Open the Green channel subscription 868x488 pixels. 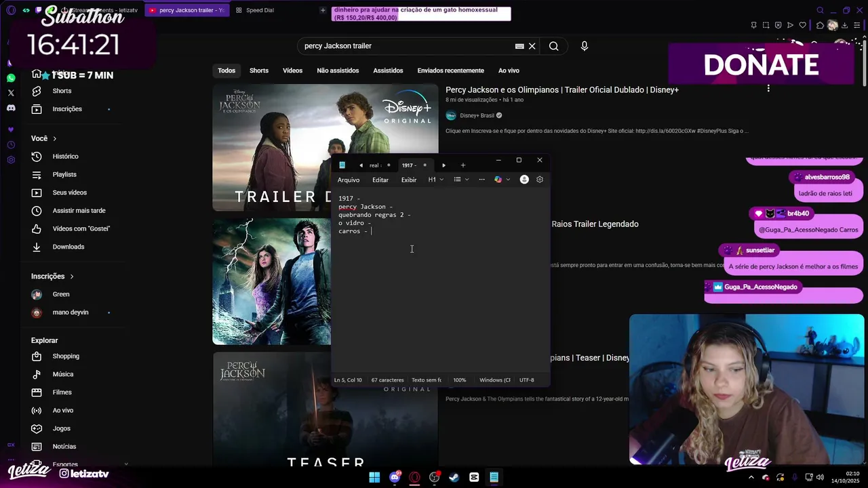coord(61,294)
